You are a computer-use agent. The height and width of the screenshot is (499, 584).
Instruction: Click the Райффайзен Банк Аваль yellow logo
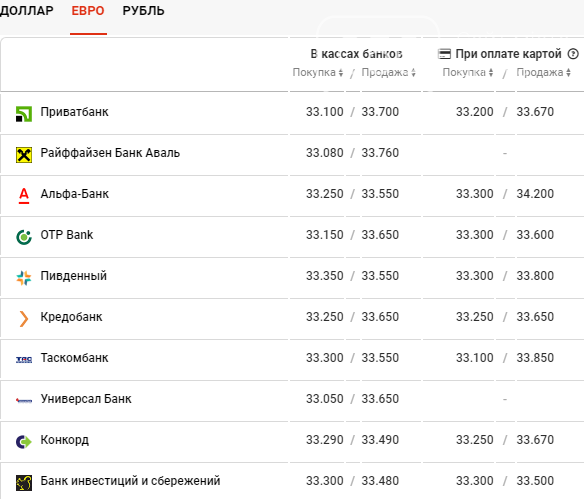(24, 155)
